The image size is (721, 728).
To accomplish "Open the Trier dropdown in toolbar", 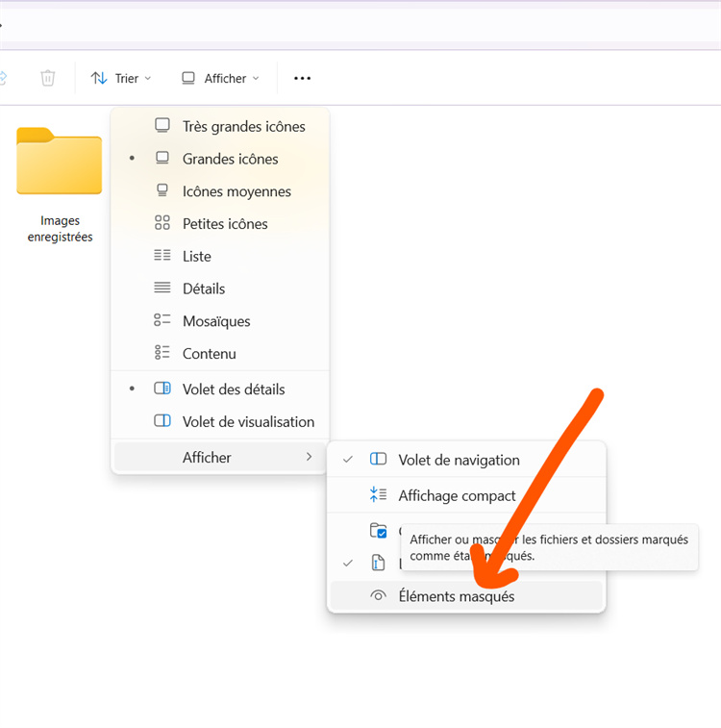I will point(125,78).
